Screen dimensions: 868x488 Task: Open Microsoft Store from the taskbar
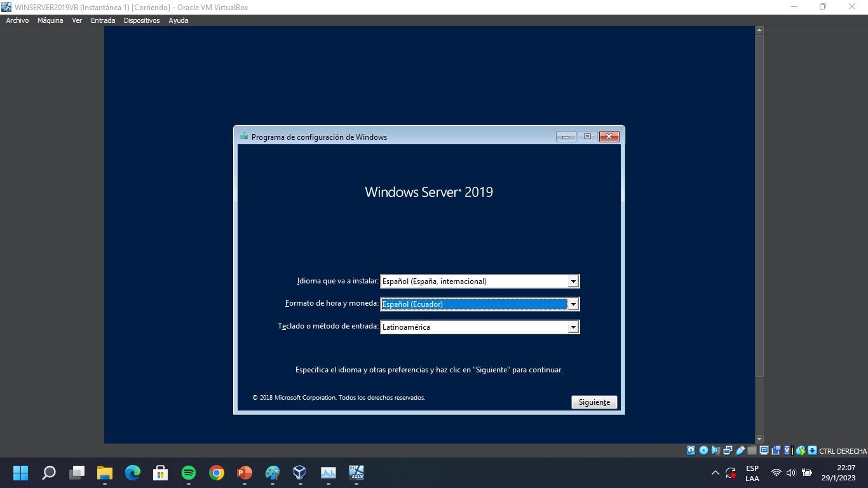(x=161, y=473)
